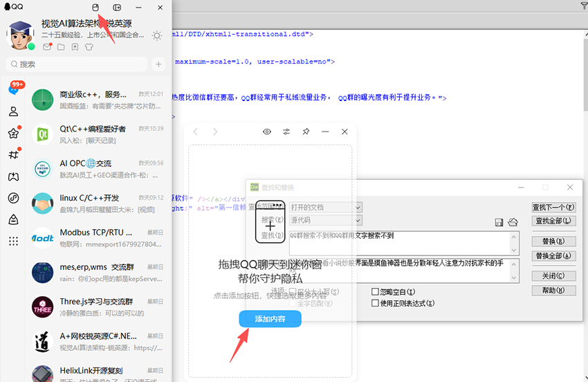Open the Modbus TCP/RTU group chat
This screenshot has height=382, width=588.
click(x=98, y=238)
